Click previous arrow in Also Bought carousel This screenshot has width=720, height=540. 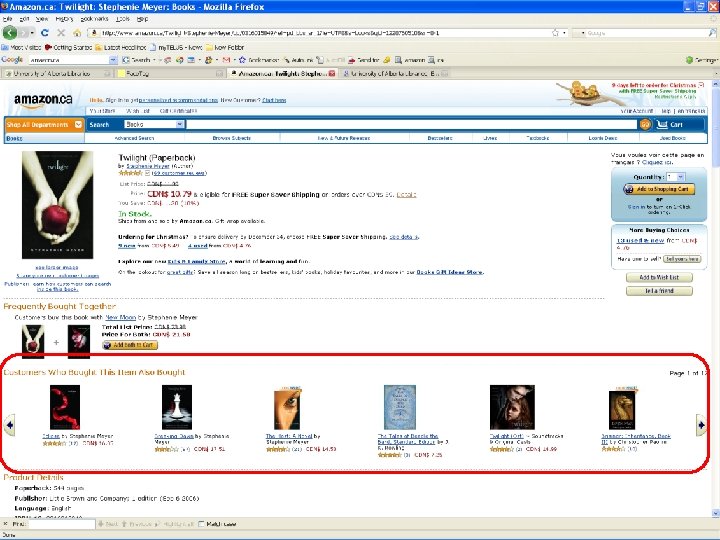click(x=9, y=425)
